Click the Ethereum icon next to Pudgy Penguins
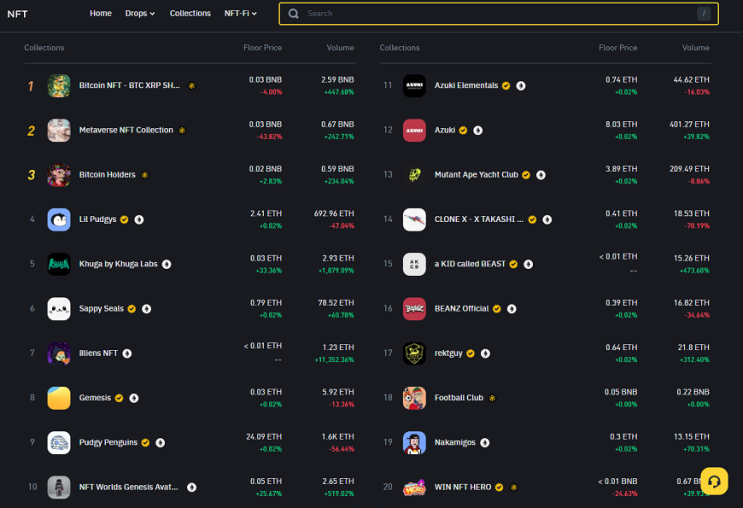This screenshot has width=743, height=508. tap(160, 443)
